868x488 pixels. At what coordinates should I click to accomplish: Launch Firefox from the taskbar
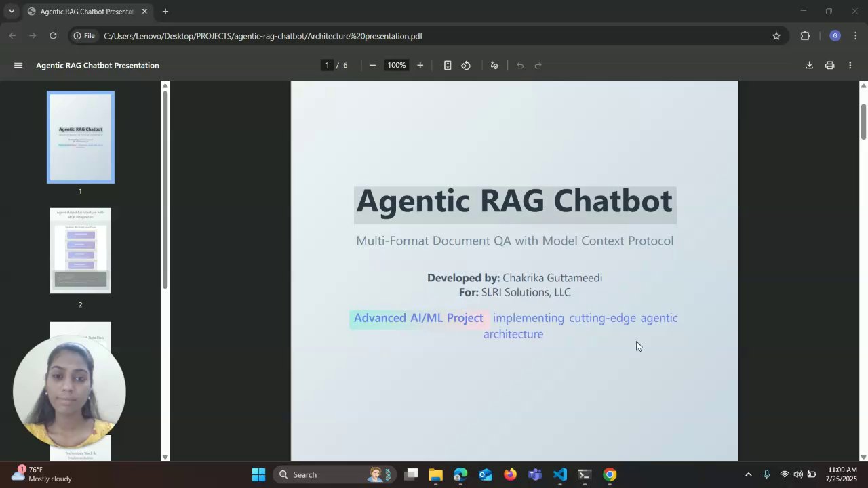510,474
